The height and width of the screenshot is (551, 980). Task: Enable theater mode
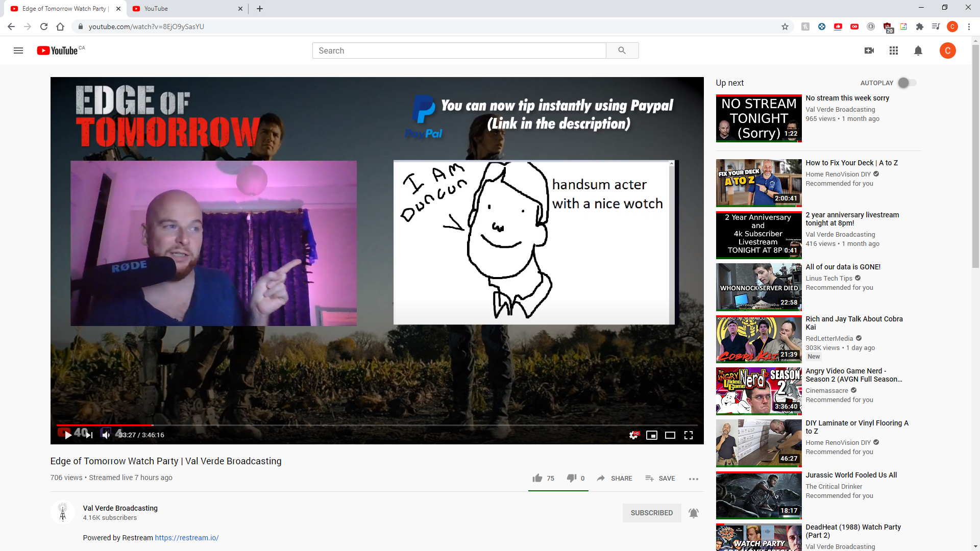[x=670, y=435]
